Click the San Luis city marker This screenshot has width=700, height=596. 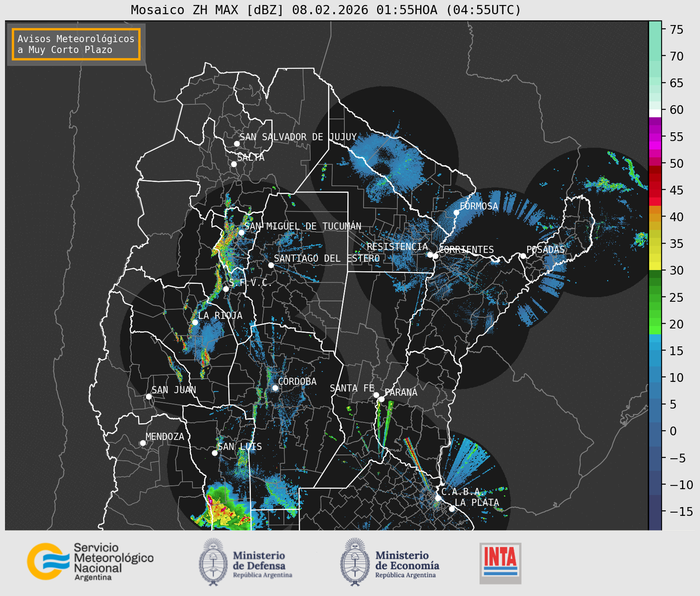pos(215,453)
